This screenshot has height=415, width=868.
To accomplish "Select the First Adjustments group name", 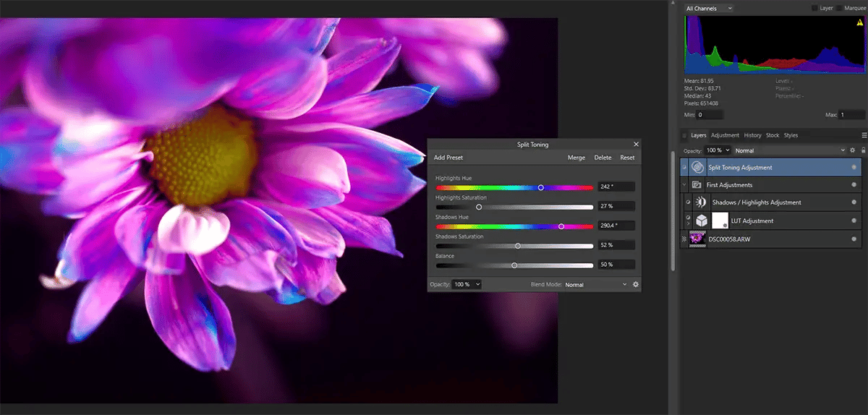I will (729, 185).
